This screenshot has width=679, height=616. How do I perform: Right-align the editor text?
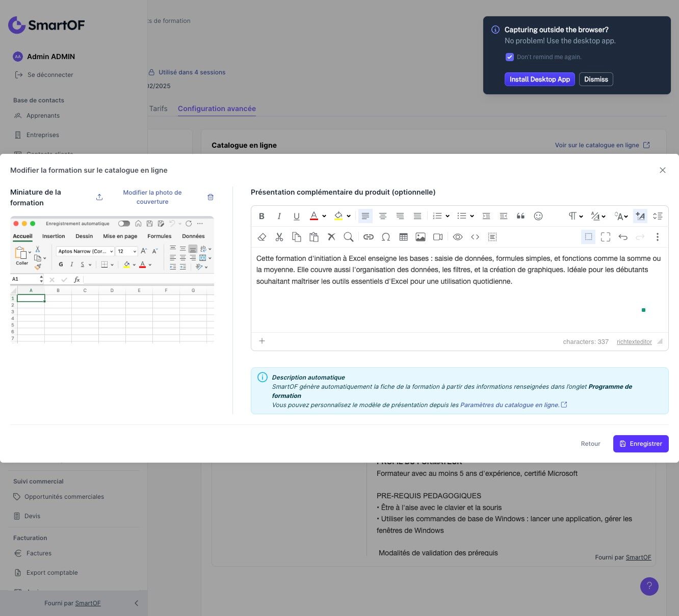coord(400,216)
